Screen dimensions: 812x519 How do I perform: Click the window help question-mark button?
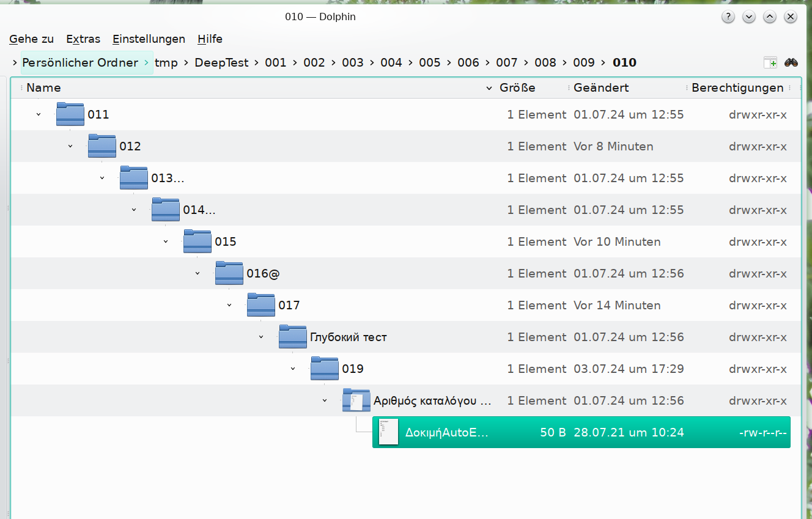point(728,17)
